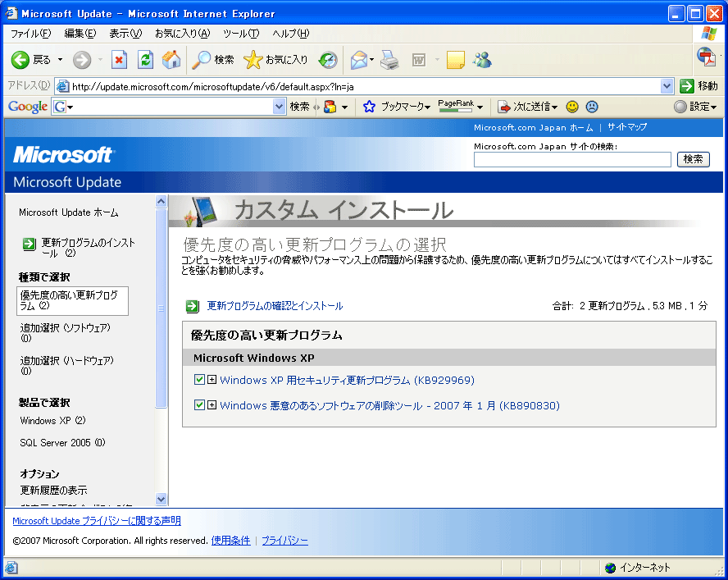Open the malicious software removal tool KB890830 link
The height and width of the screenshot is (580, 728).
tap(390, 406)
